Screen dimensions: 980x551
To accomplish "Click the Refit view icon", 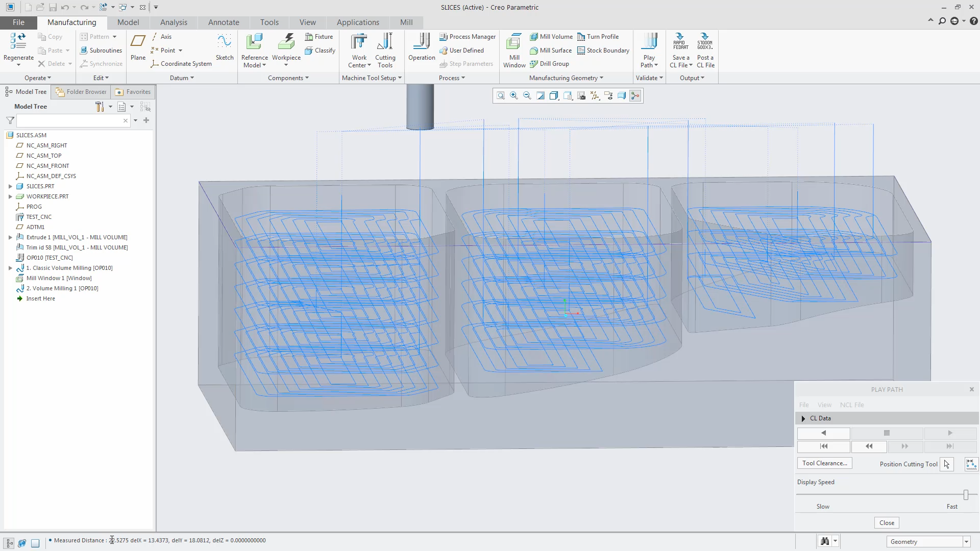I will [x=501, y=96].
